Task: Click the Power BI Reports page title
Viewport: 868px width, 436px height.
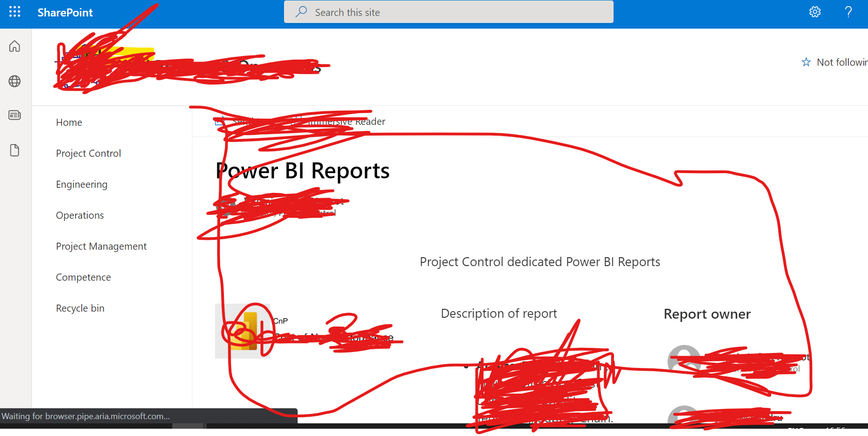Action: coord(303,171)
